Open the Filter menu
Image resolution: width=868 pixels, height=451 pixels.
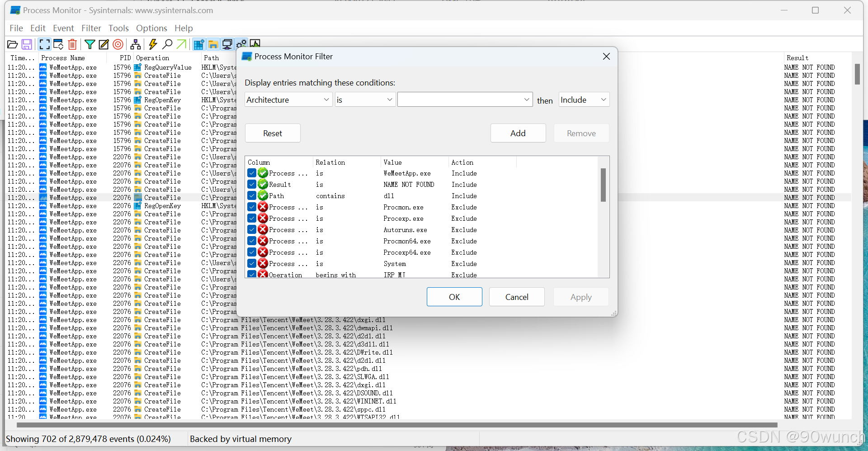(91, 28)
